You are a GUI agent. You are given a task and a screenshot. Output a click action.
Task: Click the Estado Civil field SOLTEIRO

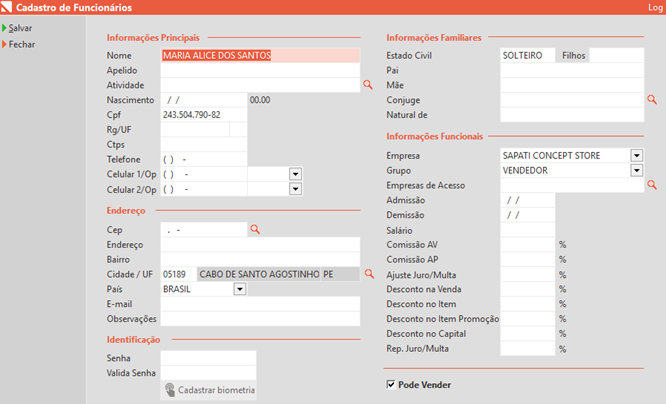click(x=528, y=56)
